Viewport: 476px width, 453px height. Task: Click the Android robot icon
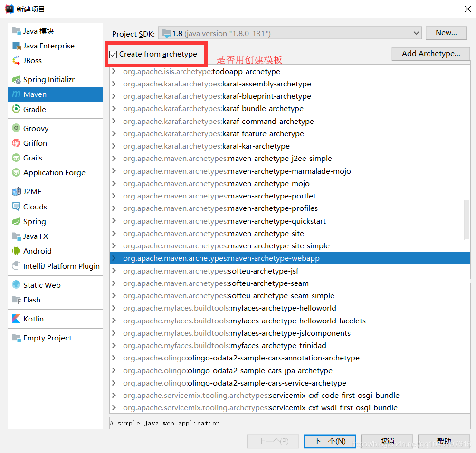[16, 251]
